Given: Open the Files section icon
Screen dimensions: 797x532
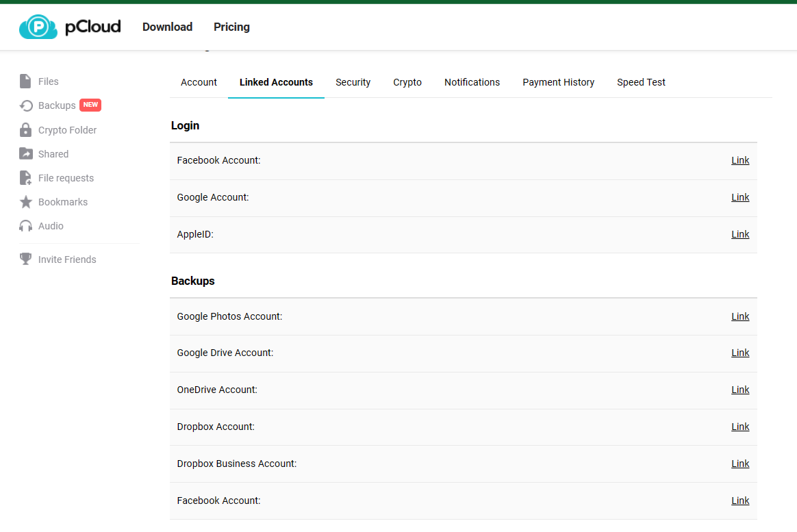Looking at the screenshot, I should (x=25, y=81).
